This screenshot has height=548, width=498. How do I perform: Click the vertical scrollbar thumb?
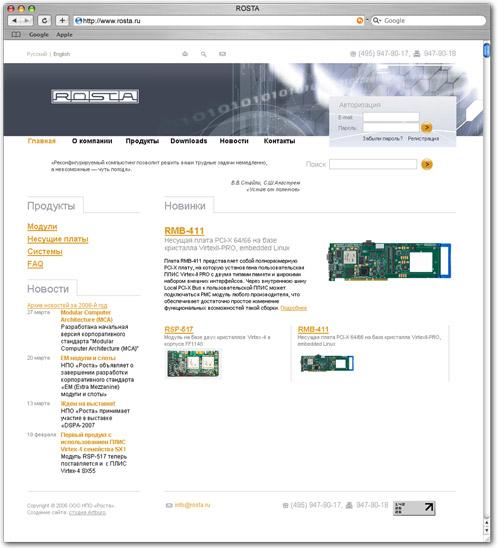pos(486,50)
